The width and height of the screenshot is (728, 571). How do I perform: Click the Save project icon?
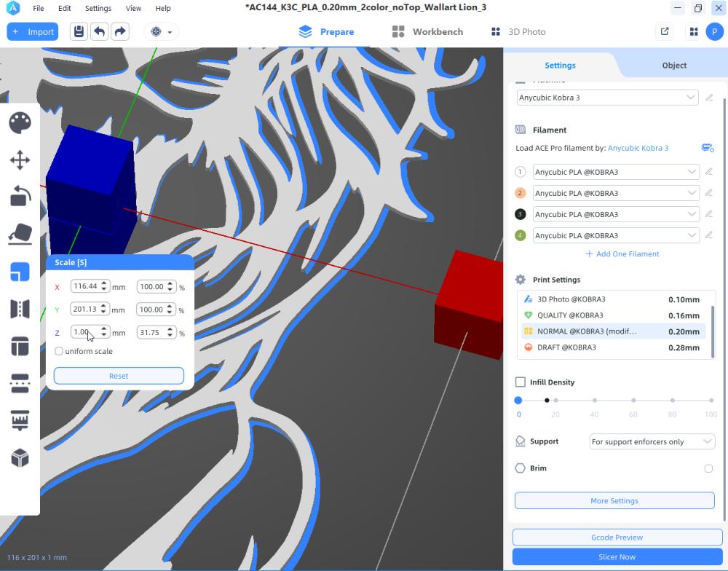point(79,32)
